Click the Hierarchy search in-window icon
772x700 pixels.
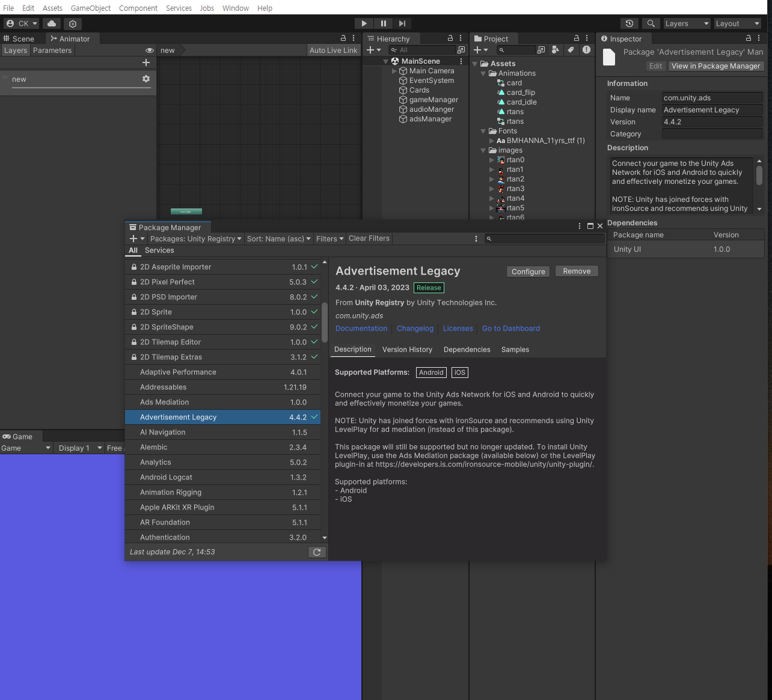tap(461, 50)
